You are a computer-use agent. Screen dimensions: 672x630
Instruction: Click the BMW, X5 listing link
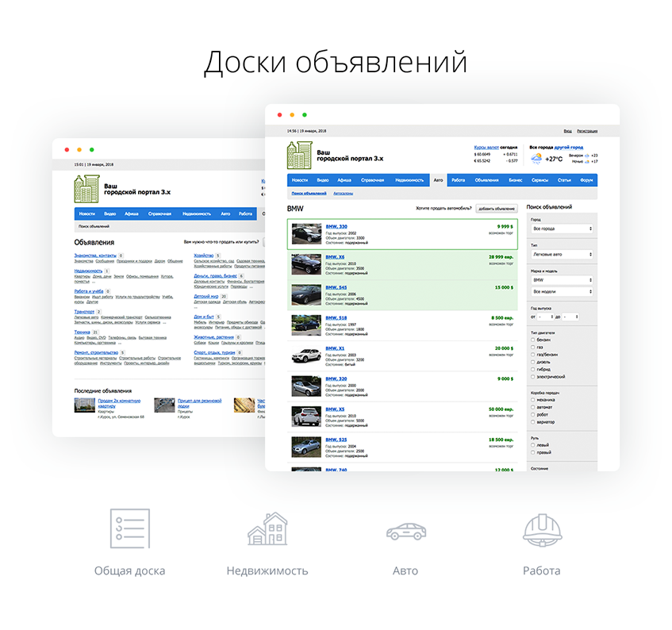point(335,409)
